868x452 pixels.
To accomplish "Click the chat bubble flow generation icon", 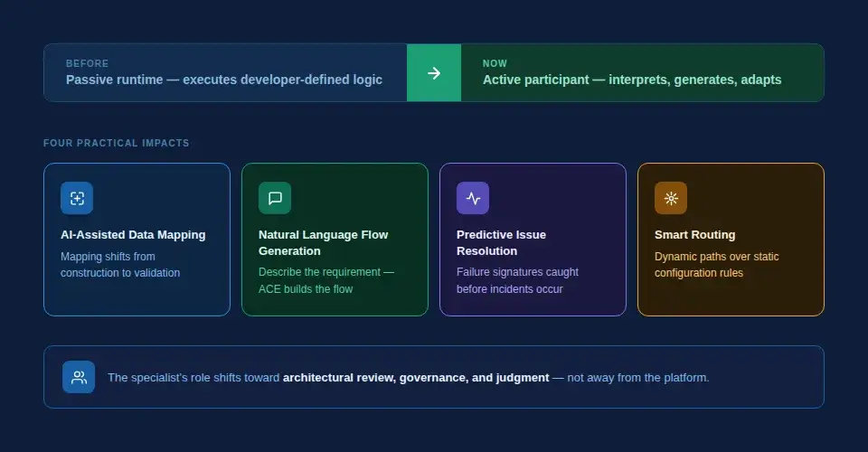I will (x=275, y=198).
